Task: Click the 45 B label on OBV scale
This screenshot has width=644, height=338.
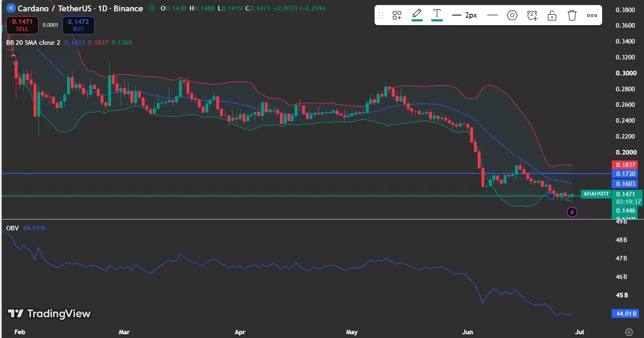Action: pyautogui.click(x=622, y=295)
